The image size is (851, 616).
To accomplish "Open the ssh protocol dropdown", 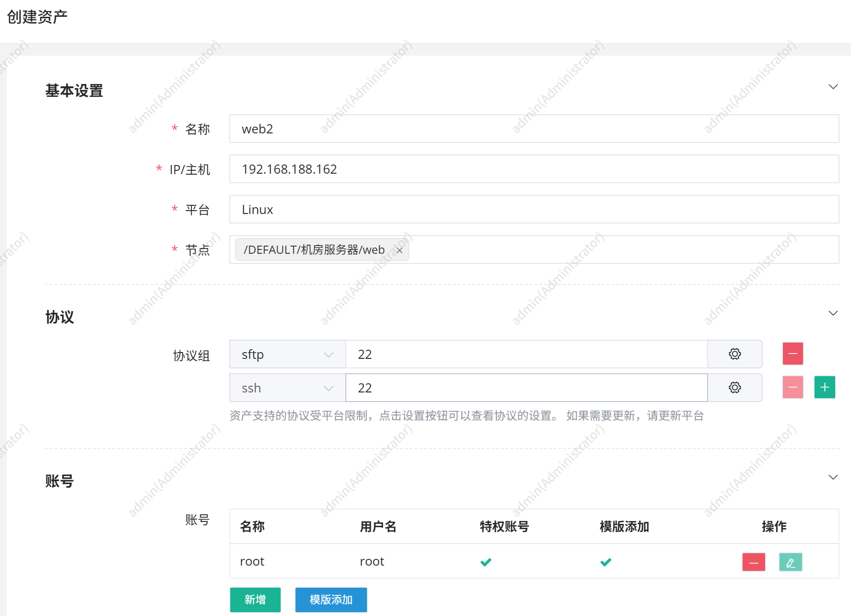I will [x=287, y=388].
